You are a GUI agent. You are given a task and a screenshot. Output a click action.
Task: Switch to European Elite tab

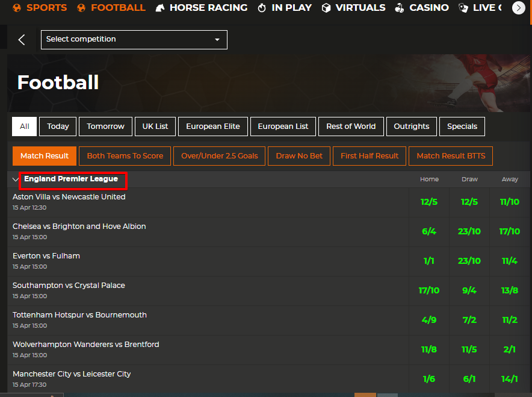[213, 127]
